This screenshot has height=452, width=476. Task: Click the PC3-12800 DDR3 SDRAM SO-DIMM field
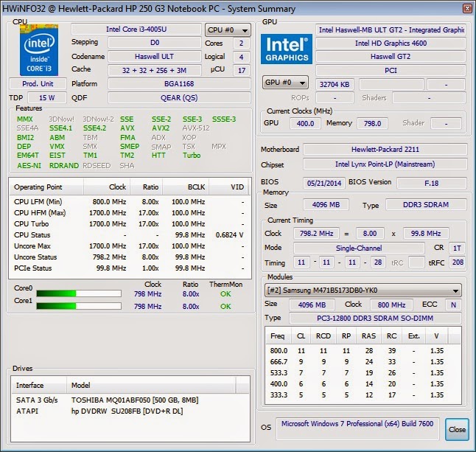375,318
